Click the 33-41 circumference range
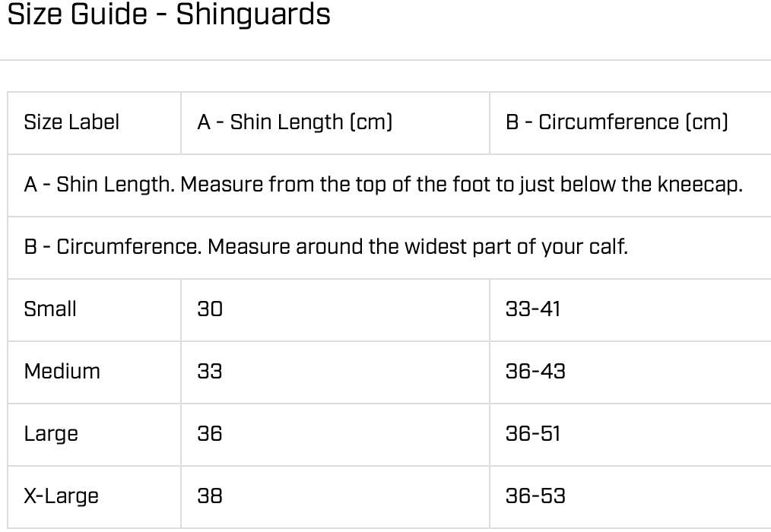771x532 pixels. coord(532,309)
